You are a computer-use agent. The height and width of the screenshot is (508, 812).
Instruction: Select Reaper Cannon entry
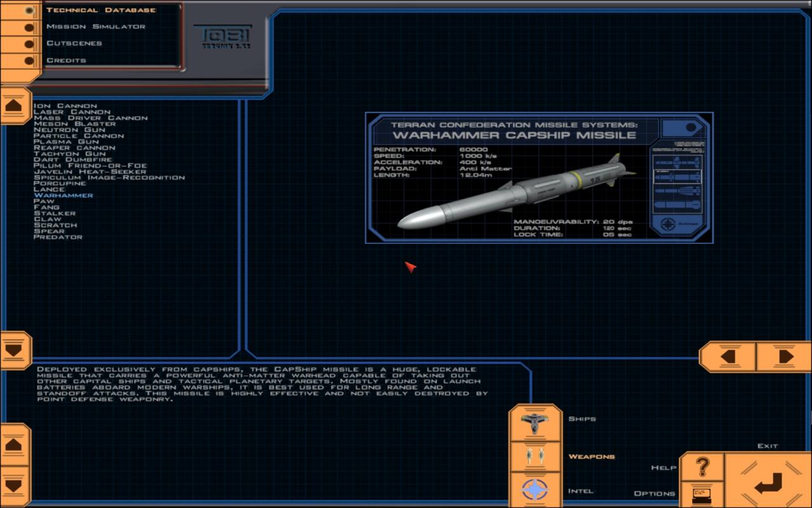(74, 148)
